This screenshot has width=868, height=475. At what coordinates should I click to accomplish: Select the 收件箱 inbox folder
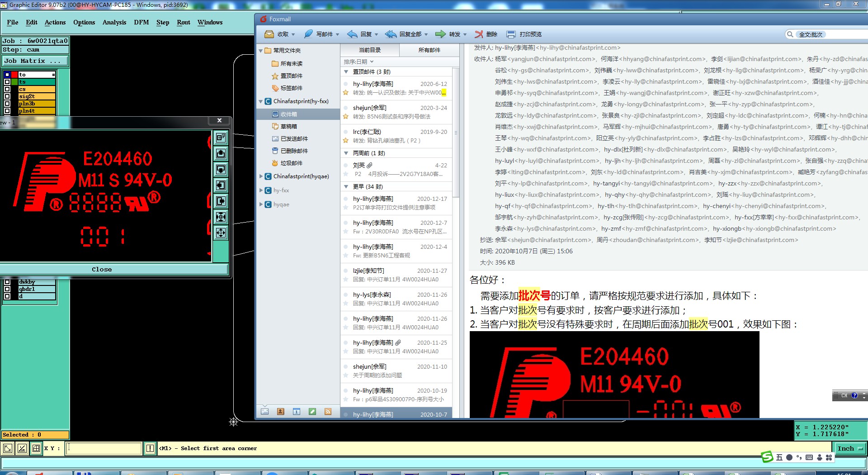pyautogui.click(x=298, y=114)
